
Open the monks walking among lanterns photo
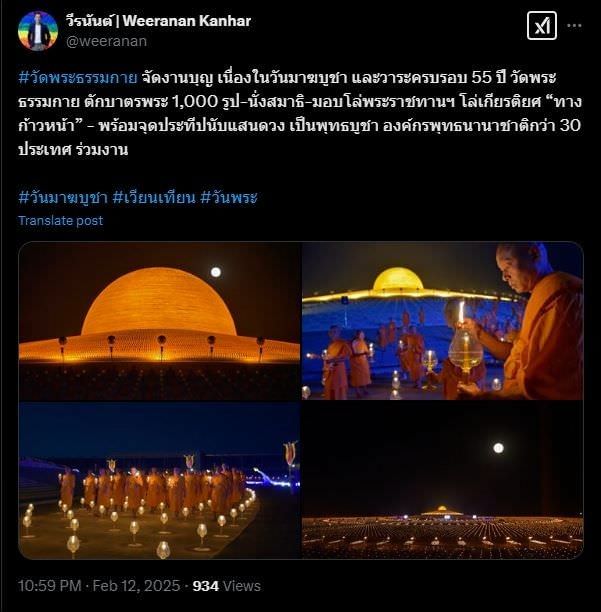pyautogui.click(x=159, y=480)
